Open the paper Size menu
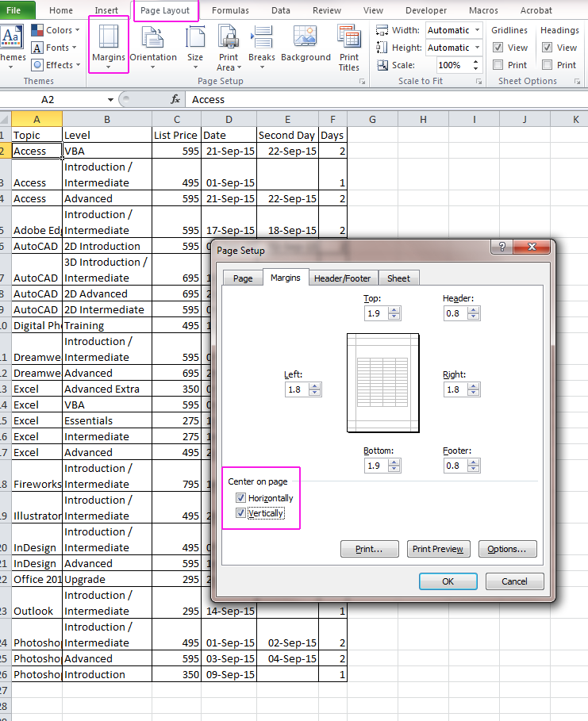This screenshot has height=721, width=588. coord(195,48)
